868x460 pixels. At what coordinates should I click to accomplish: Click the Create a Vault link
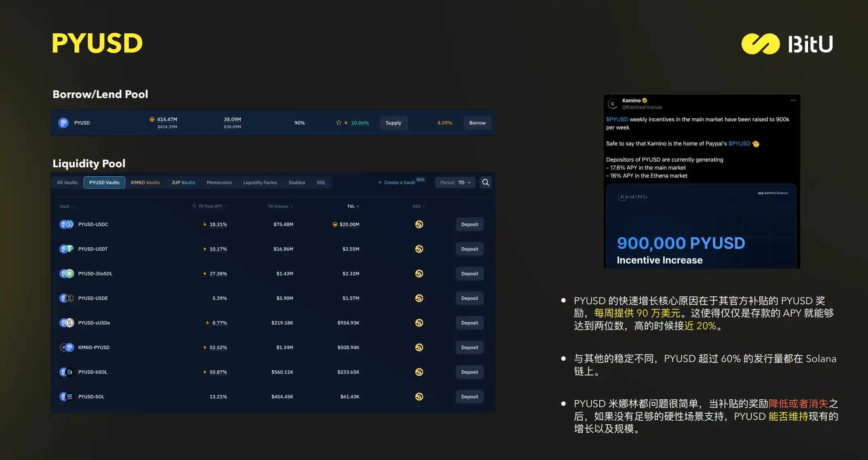click(399, 182)
